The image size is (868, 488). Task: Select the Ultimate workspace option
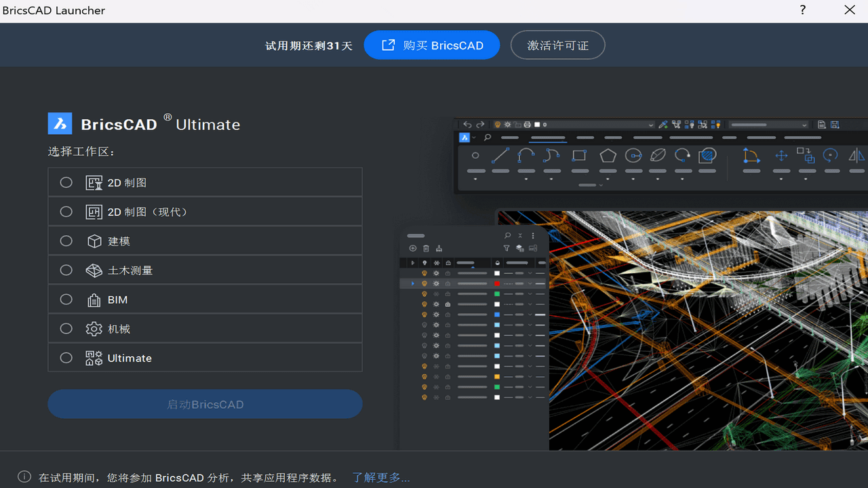(66, 357)
